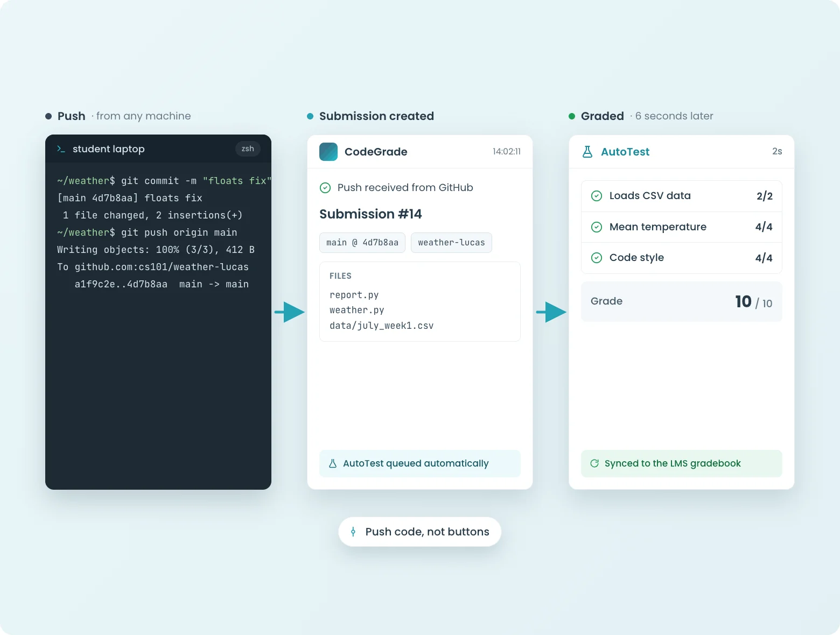
Task: Click Push received from GitHub text
Action: coord(405,188)
